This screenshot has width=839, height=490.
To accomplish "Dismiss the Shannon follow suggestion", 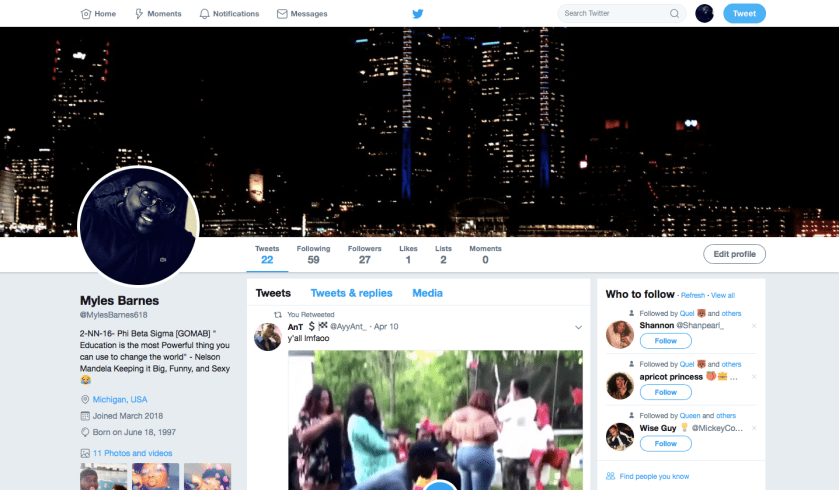I will [754, 326].
